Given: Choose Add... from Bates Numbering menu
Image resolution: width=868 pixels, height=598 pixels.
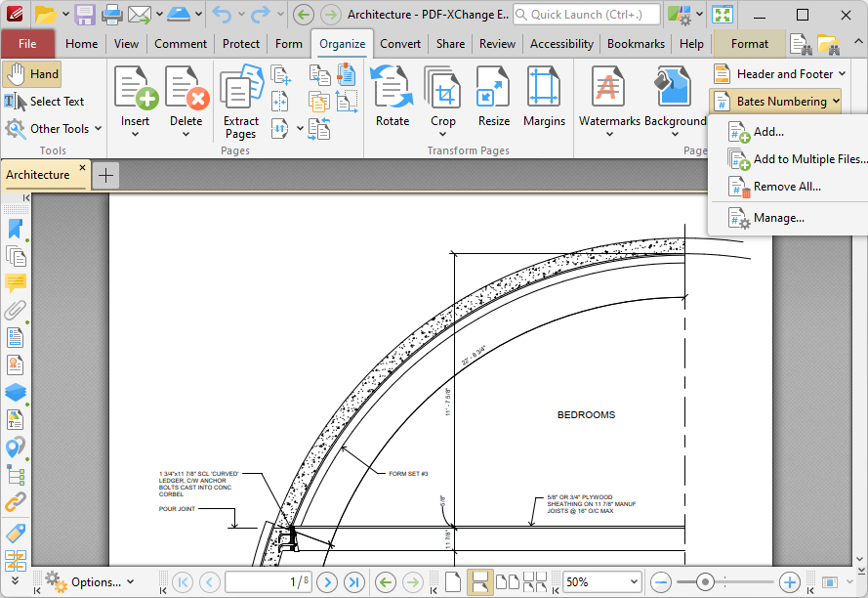Looking at the screenshot, I should (768, 132).
